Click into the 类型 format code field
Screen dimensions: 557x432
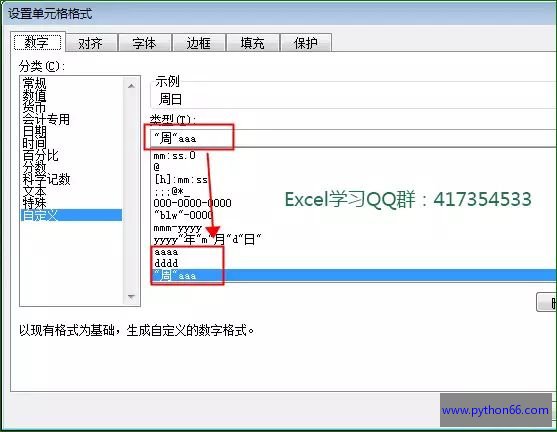353,138
